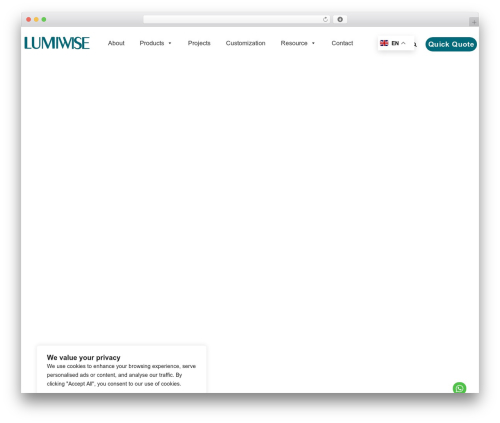Click the LUMIWISE logo

point(57,43)
